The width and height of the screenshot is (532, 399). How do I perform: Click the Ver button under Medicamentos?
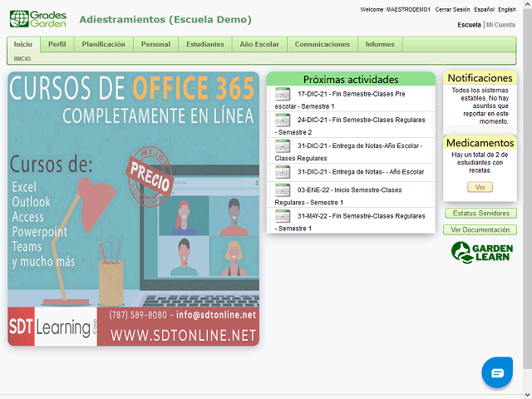480,187
